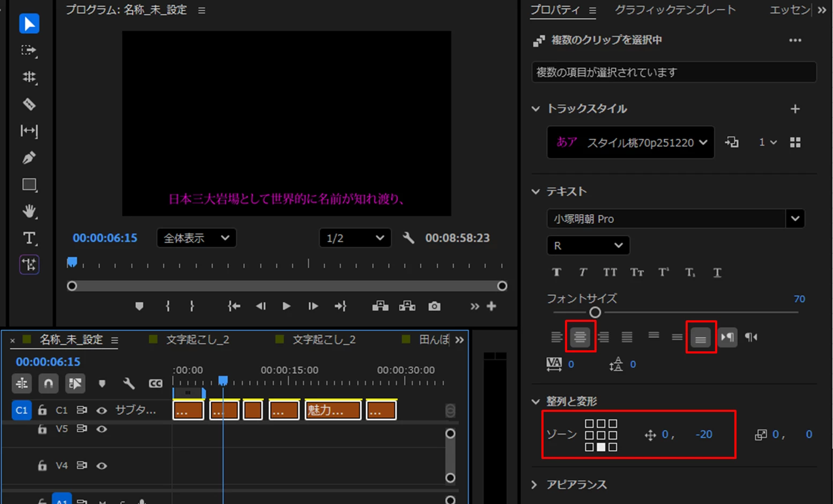This screenshot has height=504, width=833.
Task: Open timeline wrench display settings
Action: pyautogui.click(x=129, y=383)
